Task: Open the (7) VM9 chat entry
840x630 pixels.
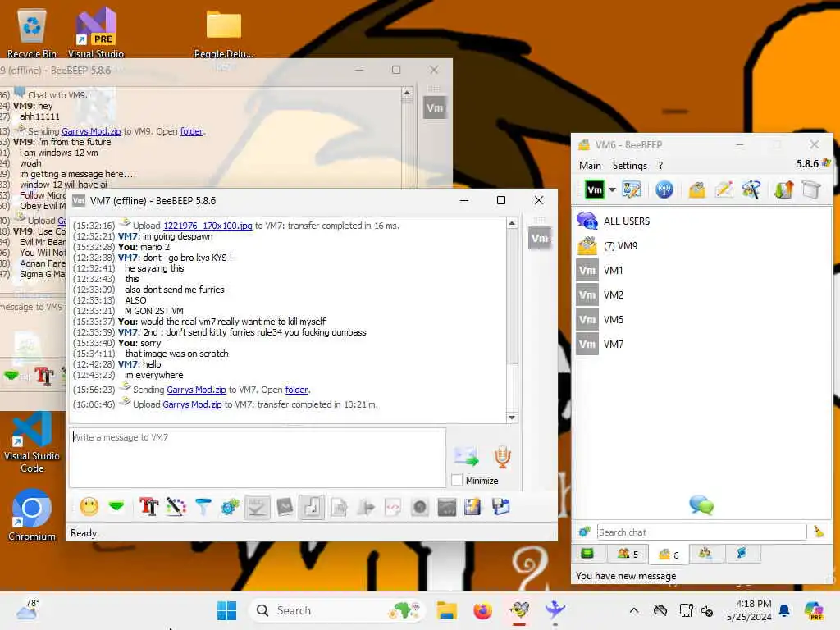Action: (x=703, y=245)
